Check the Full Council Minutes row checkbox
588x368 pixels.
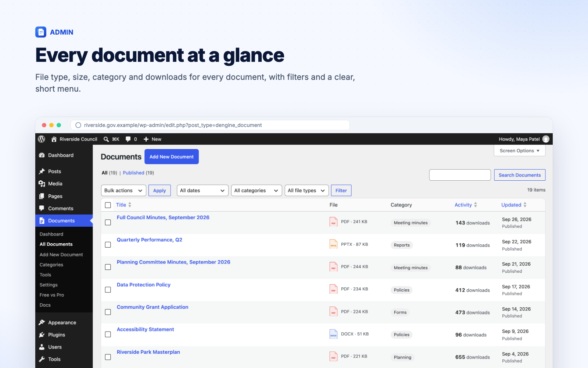click(108, 223)
